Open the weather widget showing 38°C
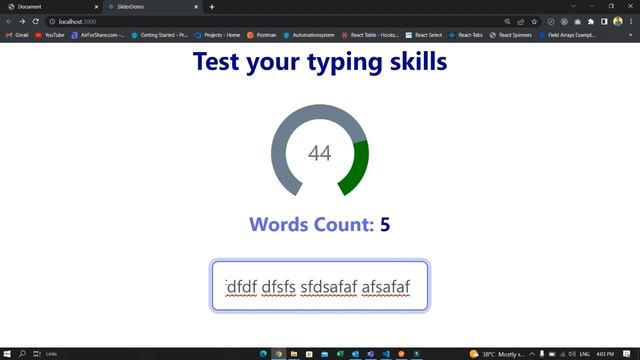640x360 pixels. (x=496, y=354)
